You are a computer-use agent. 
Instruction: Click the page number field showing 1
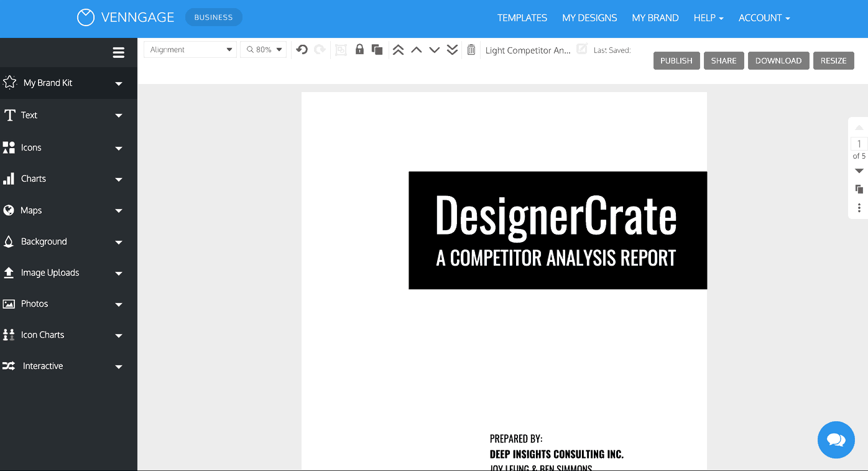tap(859, 144)
